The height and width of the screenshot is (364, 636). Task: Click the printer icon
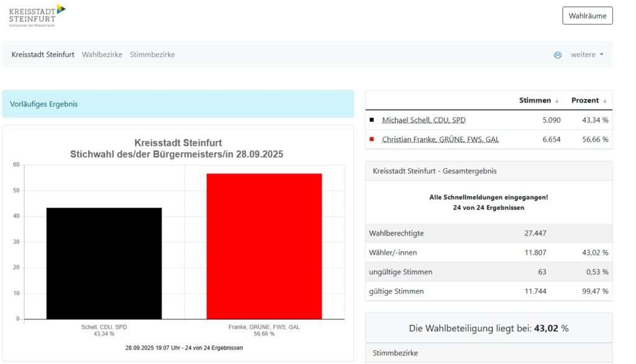coord(558,55)
